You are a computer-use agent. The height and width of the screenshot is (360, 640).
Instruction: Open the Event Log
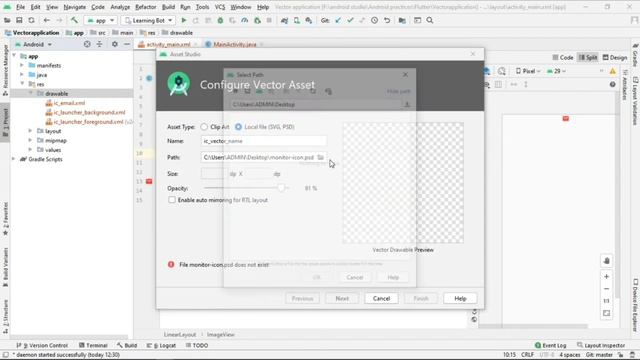click(x=551, y=345)
